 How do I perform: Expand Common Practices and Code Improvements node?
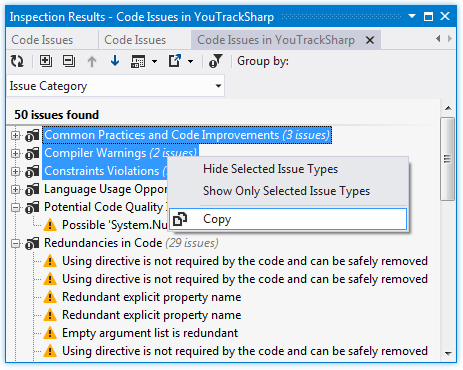pyautogui.click(x=15, y=135)
